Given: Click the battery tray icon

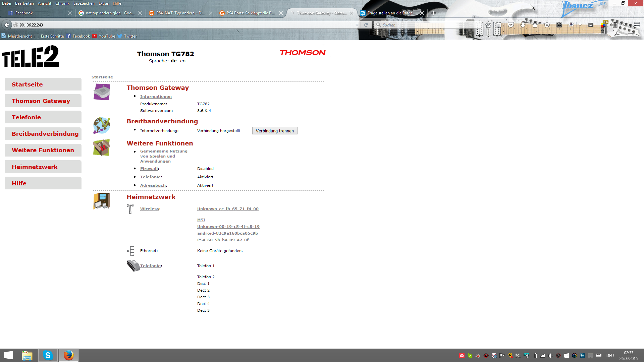Looking at the screenshot, I should click(535, 356).
